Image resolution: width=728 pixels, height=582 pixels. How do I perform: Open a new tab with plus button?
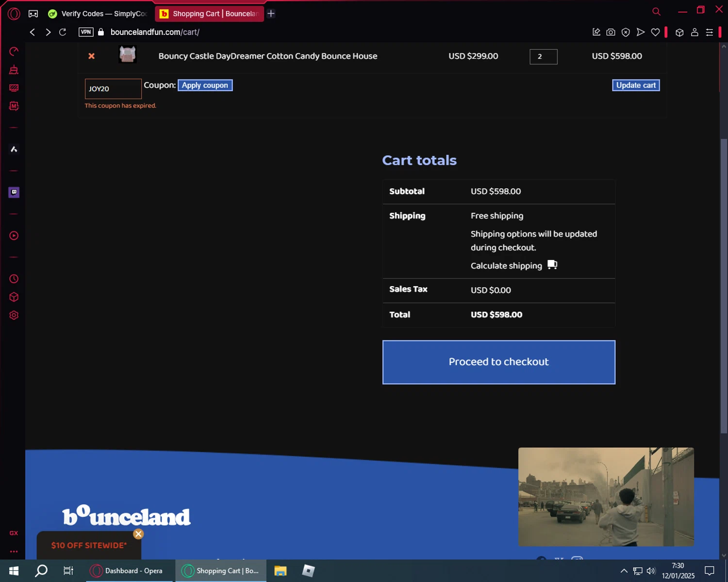click(271, 14)
